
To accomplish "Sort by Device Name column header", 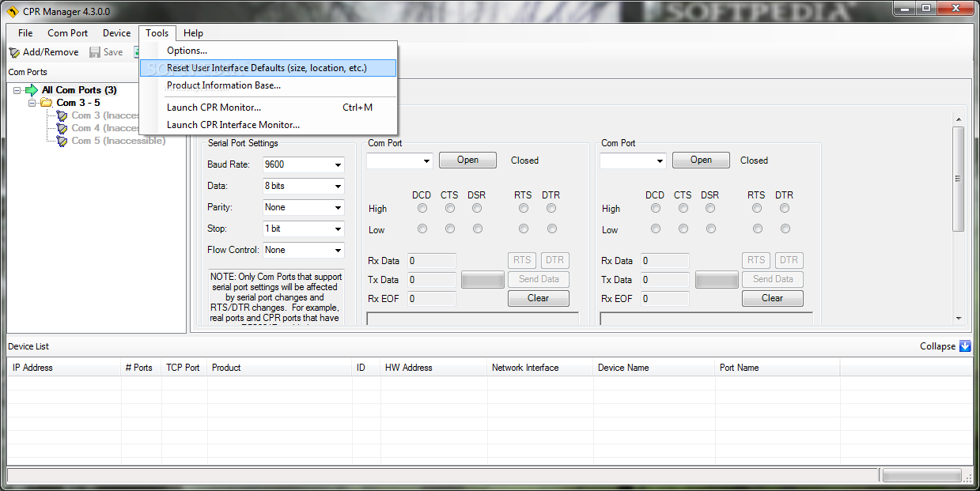I will click(653, 368).
